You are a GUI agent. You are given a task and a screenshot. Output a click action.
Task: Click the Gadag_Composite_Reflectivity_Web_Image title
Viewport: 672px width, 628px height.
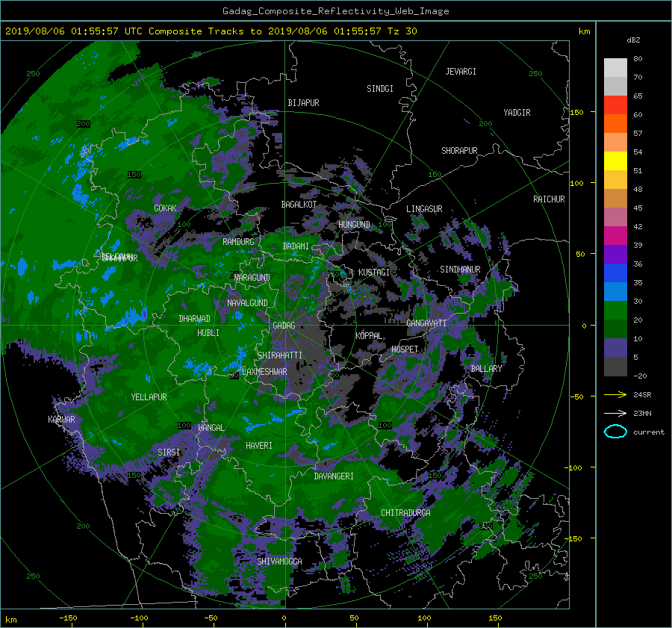335,11
